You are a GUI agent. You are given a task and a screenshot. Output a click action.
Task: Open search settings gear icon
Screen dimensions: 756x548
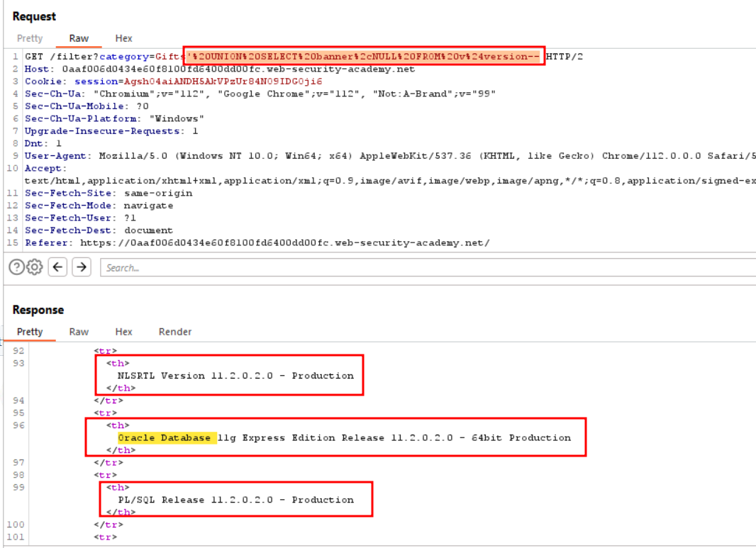click(34, 267)
